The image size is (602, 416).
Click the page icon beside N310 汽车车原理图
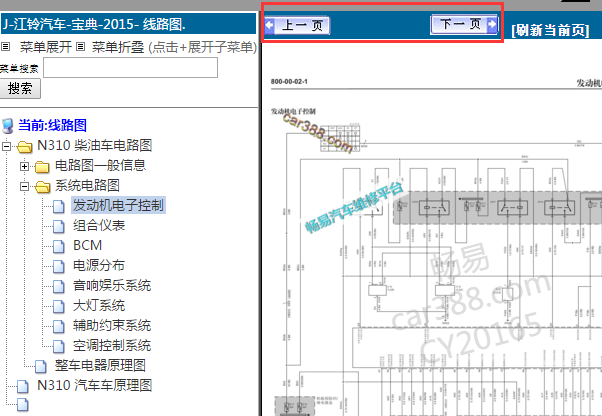pos(23,386)
